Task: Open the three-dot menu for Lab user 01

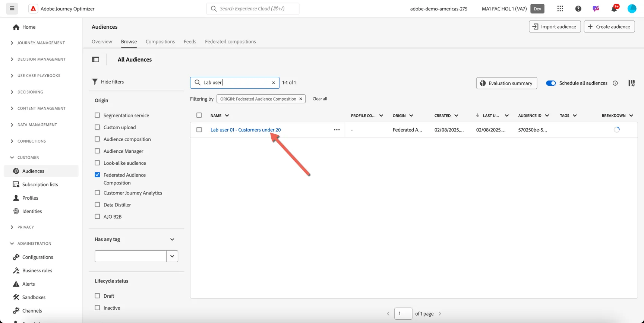Action: [x=337, y=130]
